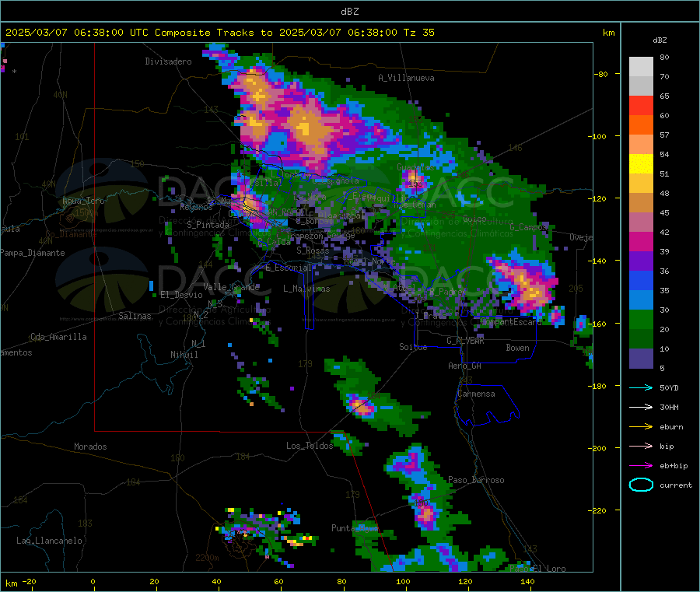The width and height of the screenshot is (700, 592).
Task: Click the cyan 'current' oval in legend
Action: point(641,485)
